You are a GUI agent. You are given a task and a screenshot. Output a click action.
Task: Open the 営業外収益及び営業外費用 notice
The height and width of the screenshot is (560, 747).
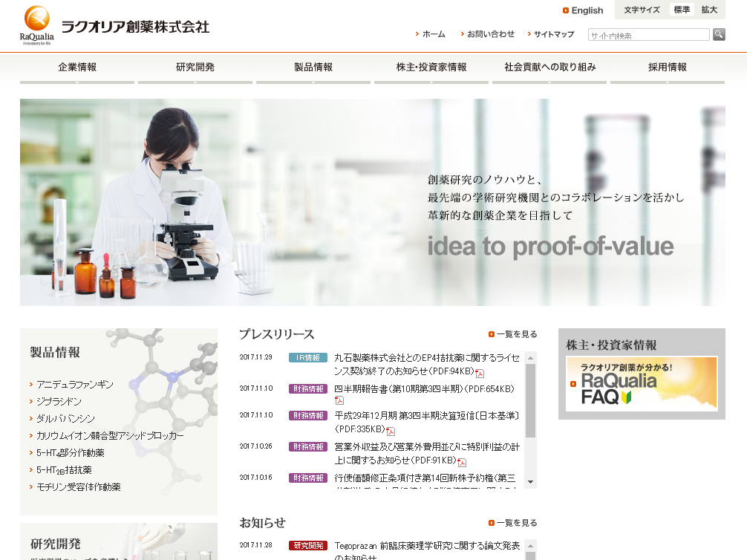(427, 454)
